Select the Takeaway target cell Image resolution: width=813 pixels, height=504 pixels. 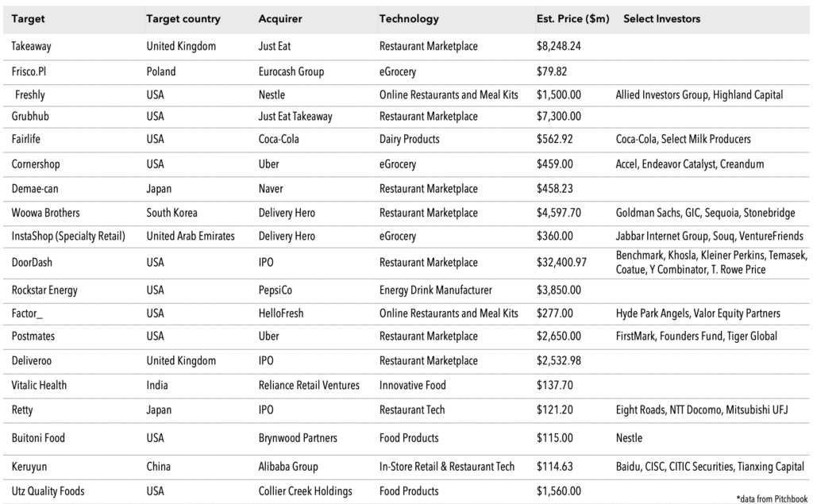coord(31,46)
